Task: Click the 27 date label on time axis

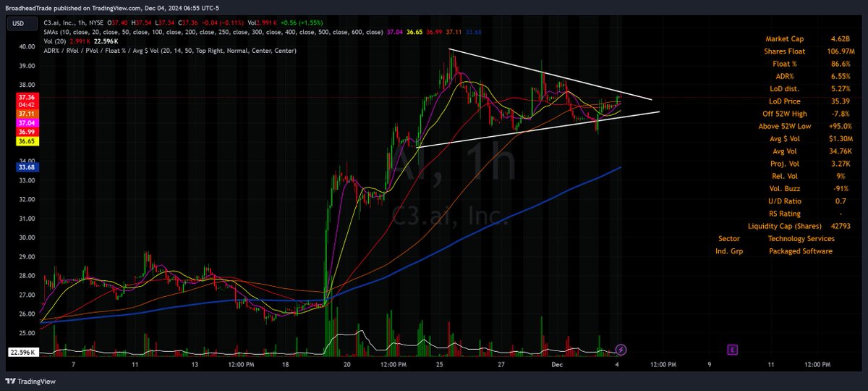Action: (501, 366)
